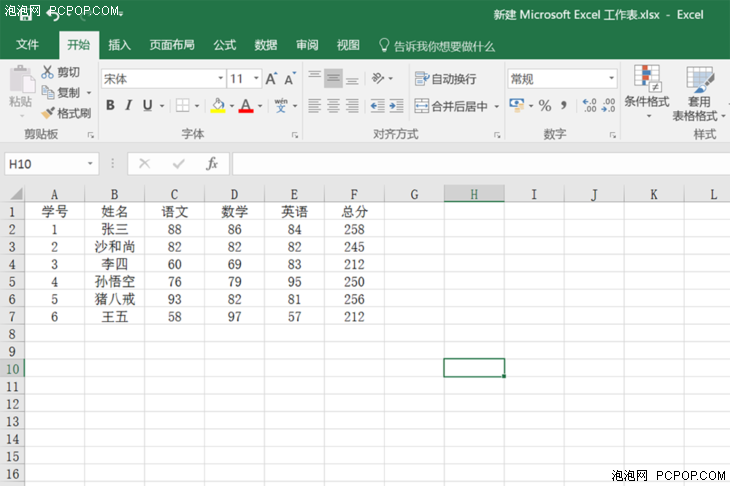Increase indent of cell content
This screenshot has height=486, width=730.
396,106
